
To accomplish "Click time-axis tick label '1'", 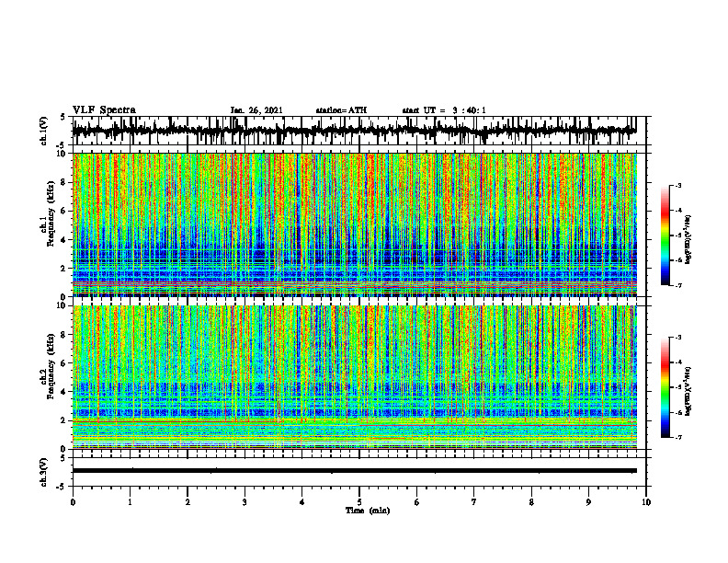I will click(130, 502).
